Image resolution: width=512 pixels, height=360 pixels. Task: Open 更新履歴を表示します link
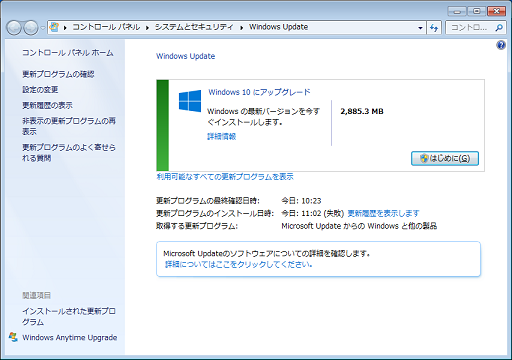pyautogui.click(x=383, y=213)
